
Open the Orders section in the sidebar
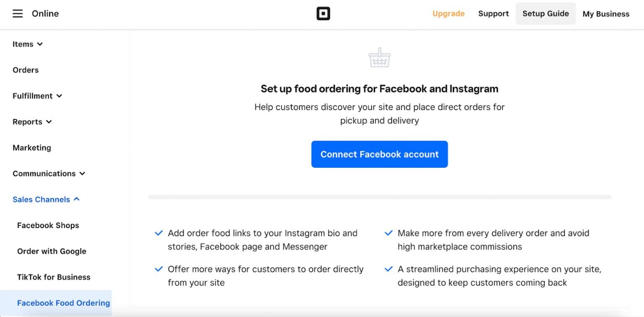(25, 70)
